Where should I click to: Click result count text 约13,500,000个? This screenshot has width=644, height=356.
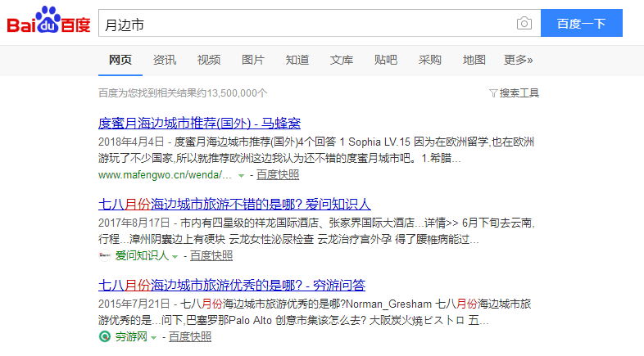coord(232,93)
